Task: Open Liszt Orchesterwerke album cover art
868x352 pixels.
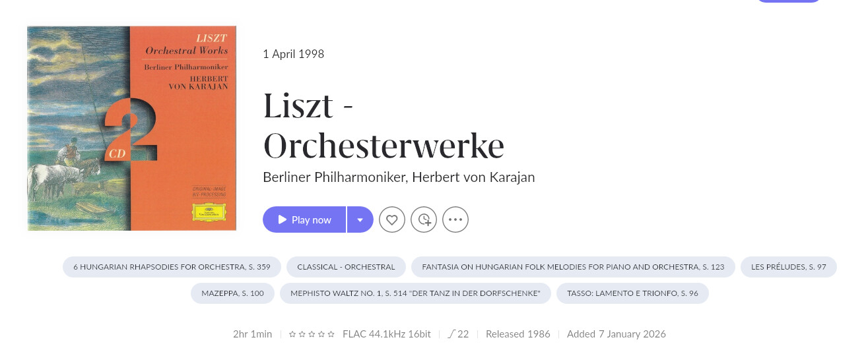Action: click(x=131, y=128)
